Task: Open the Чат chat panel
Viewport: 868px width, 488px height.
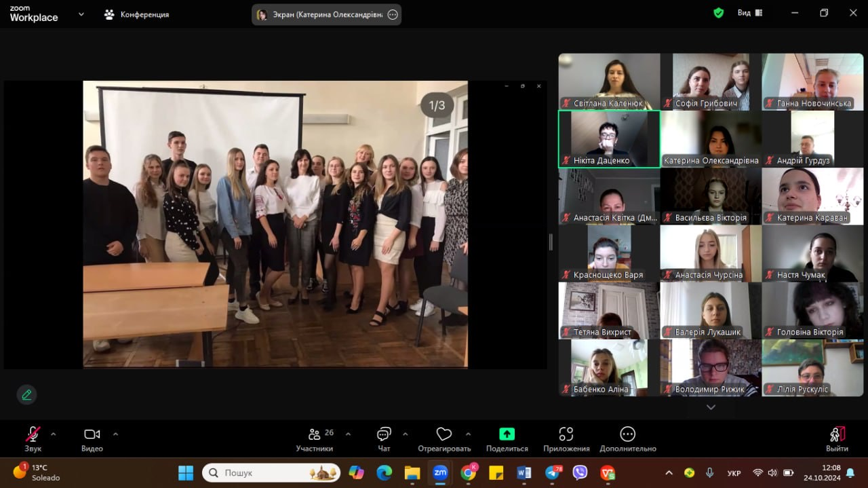Action: tap(384, 434)
